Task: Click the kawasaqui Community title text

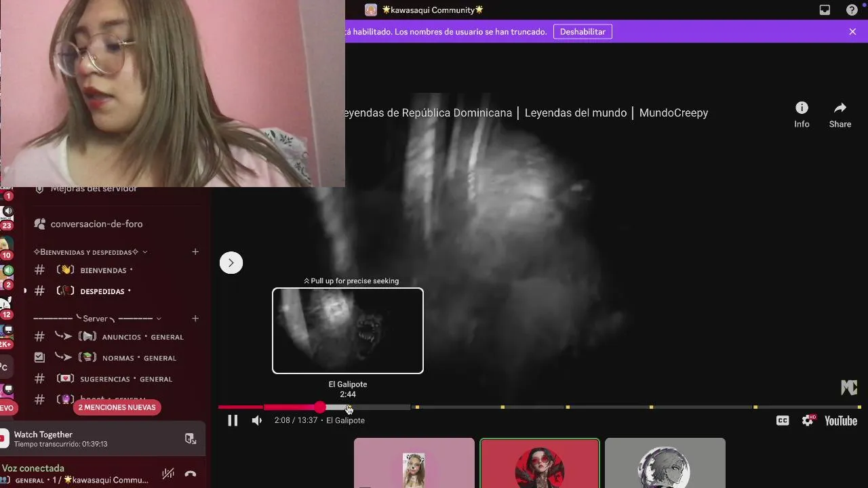Action: [x=433, y=10]
